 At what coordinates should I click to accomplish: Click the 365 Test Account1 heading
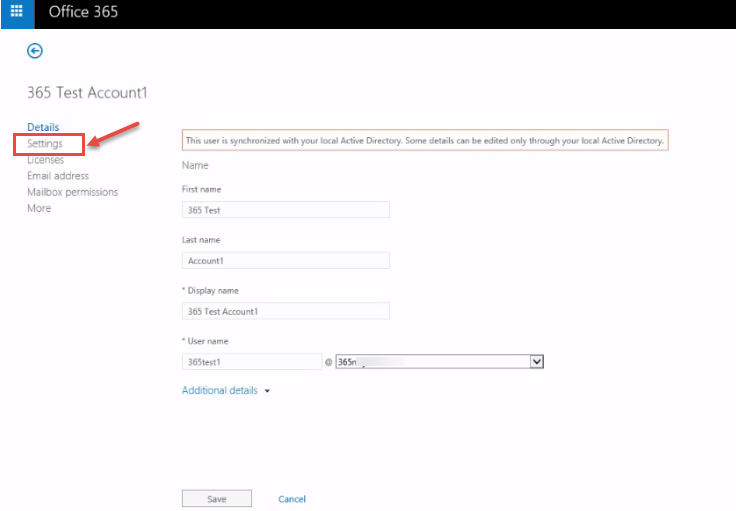click(87, 93)
